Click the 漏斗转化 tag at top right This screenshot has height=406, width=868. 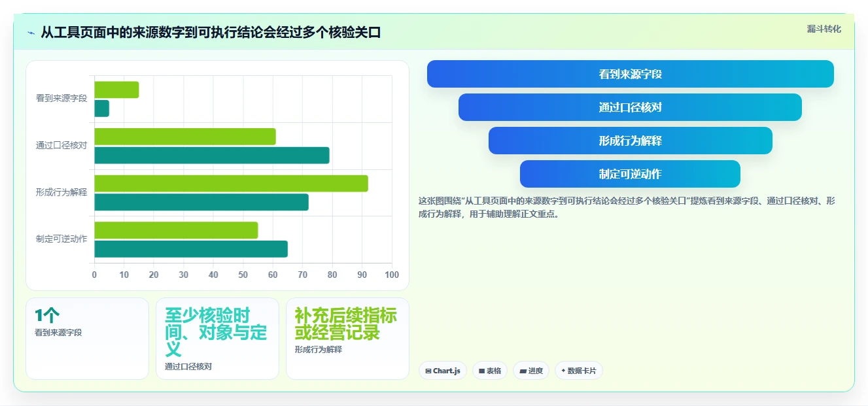[824, 29]
